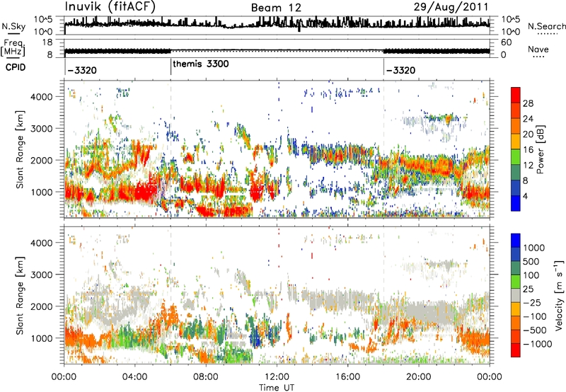Click the blue top segment of velocity color bar
The height and width of the screenshot is (392, 566).
[516, 241]
